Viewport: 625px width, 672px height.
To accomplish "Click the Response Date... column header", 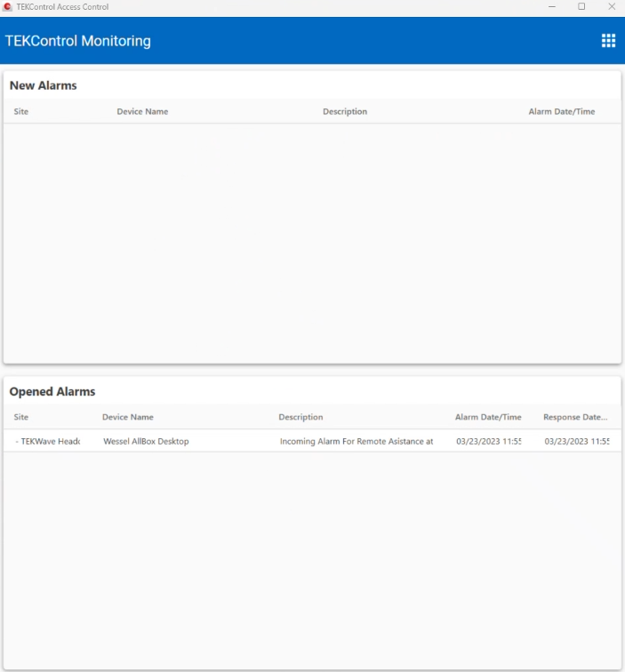I will [575, 417].
